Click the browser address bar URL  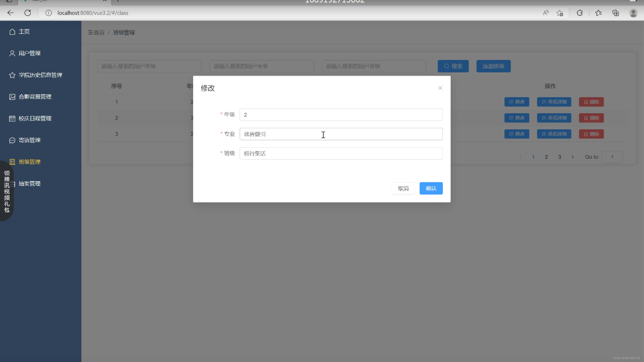pos(93,13)
